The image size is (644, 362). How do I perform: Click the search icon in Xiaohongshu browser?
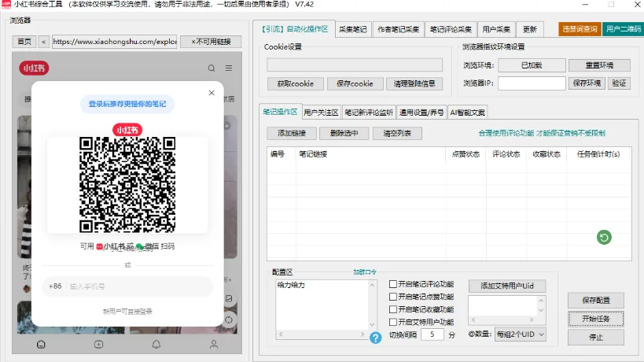pyautogui.click(x=211, y=68)
